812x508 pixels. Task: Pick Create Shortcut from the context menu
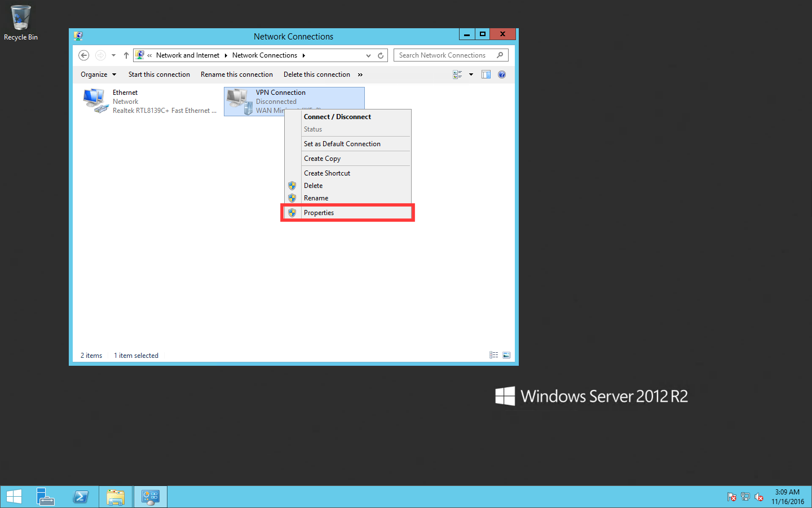click(347, 173)
